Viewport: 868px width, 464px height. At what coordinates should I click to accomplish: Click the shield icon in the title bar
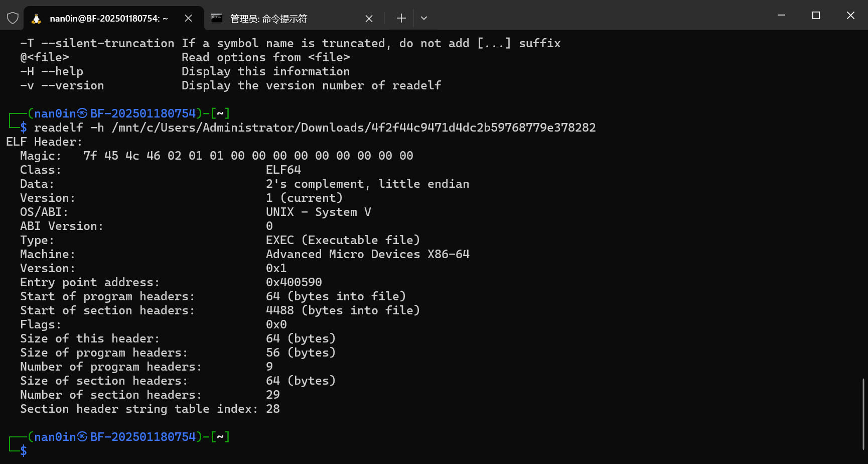(x=13, y=19)
